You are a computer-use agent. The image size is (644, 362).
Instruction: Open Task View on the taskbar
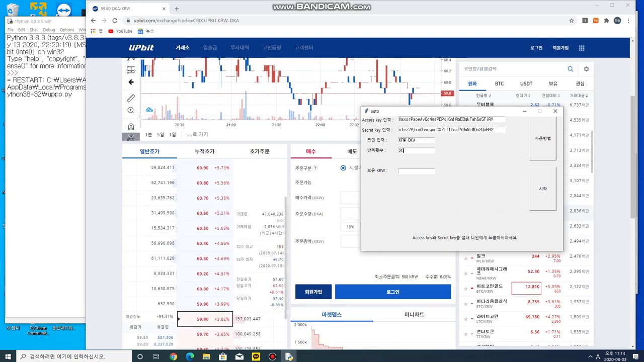(156, 356)
